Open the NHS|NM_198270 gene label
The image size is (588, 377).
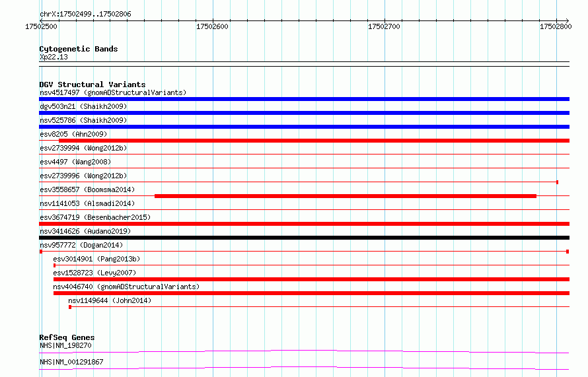click(65, 345)
